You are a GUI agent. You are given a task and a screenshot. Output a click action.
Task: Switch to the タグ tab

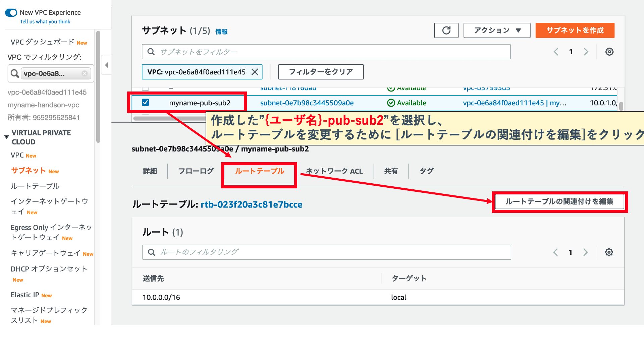427,171
